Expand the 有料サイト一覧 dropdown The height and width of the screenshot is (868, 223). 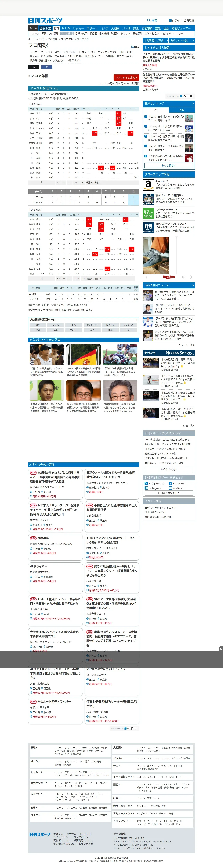182,40
